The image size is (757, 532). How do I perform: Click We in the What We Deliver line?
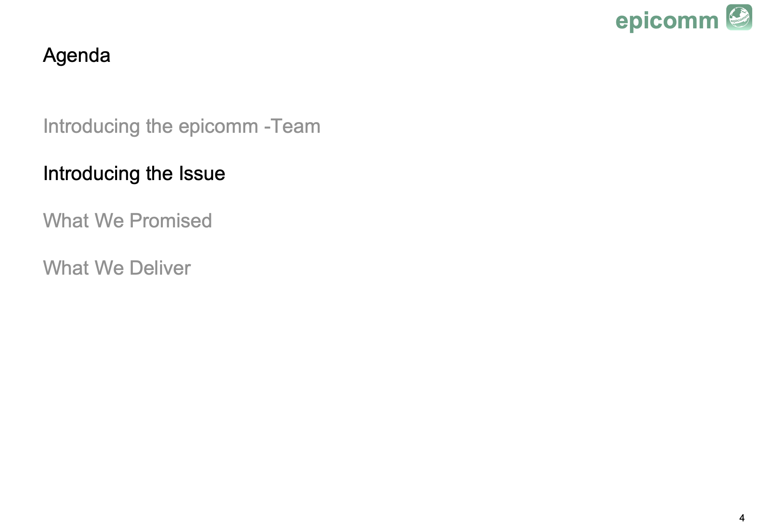pyautogui.click(x=109, y=268)
